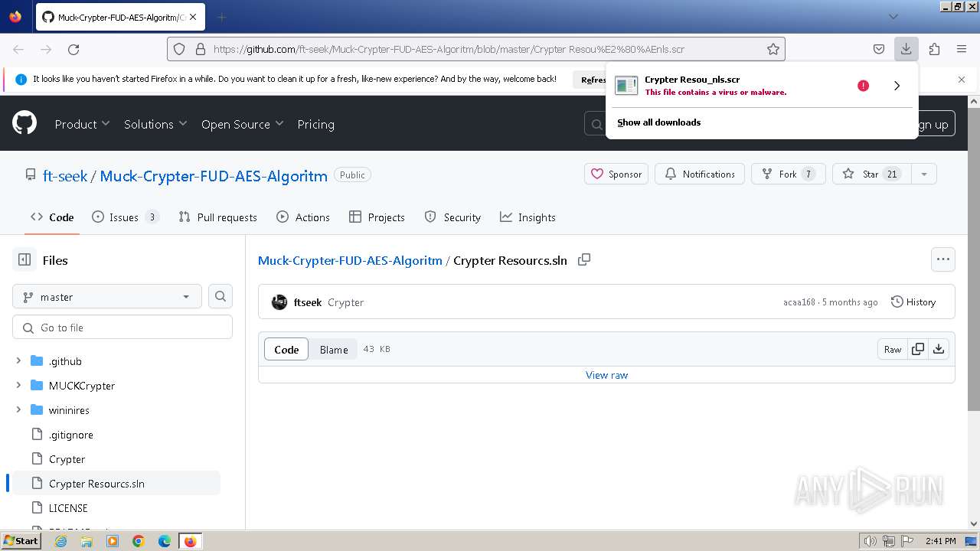This screenshot has width=980, height=551.
Task: Search files with the magnifier icon
Action: coord(220,296)
